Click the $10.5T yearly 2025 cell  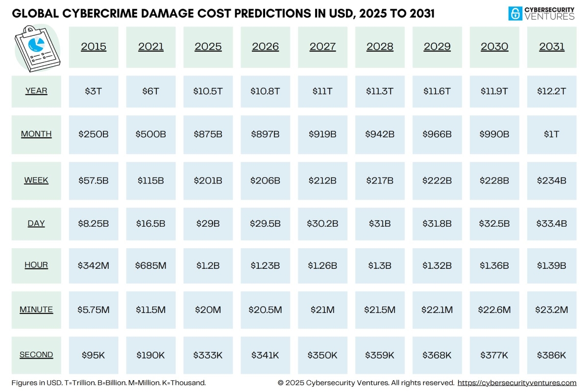[x=208, y=91]
